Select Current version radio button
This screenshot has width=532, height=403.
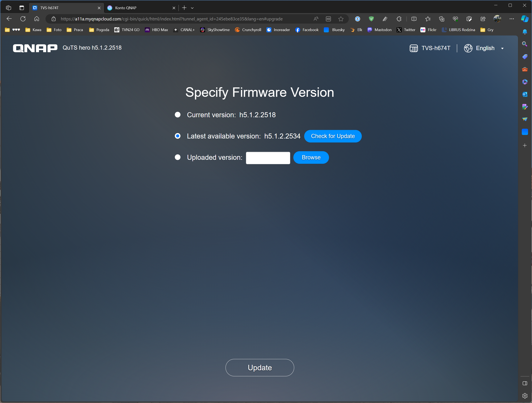tap(178, 115)
